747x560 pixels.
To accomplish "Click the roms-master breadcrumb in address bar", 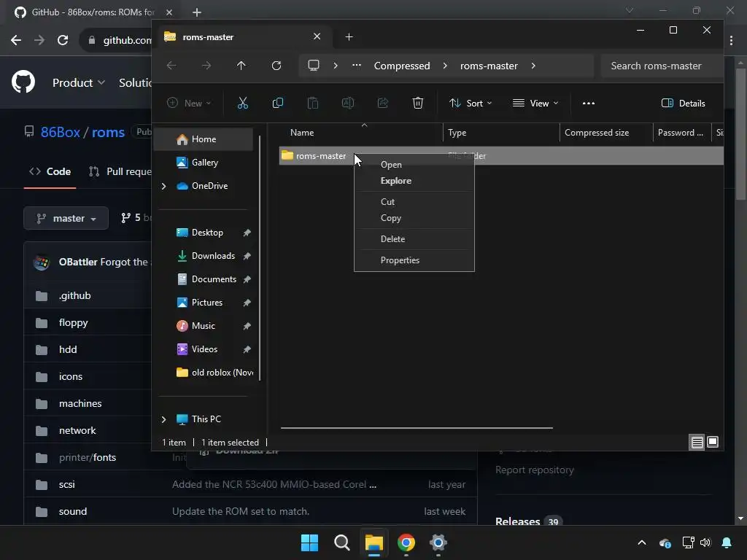I will pos(489,66).
